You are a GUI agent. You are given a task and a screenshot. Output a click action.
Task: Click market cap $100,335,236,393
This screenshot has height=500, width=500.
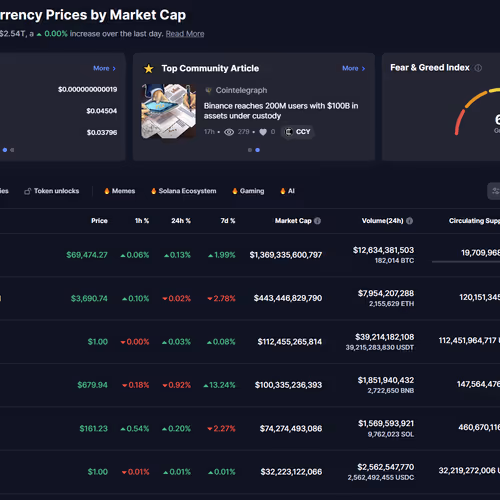click(288, 385)
